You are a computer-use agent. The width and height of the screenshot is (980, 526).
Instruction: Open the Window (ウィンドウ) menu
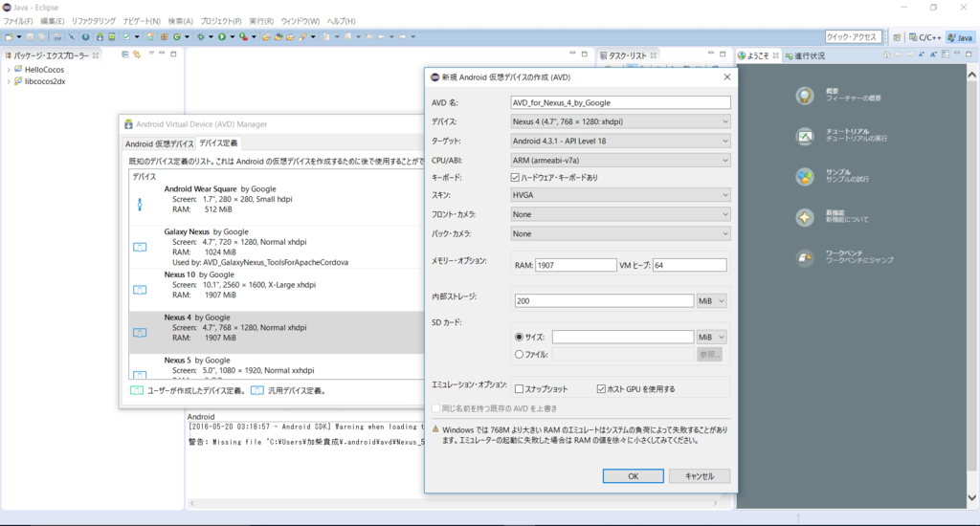[300, 21]
